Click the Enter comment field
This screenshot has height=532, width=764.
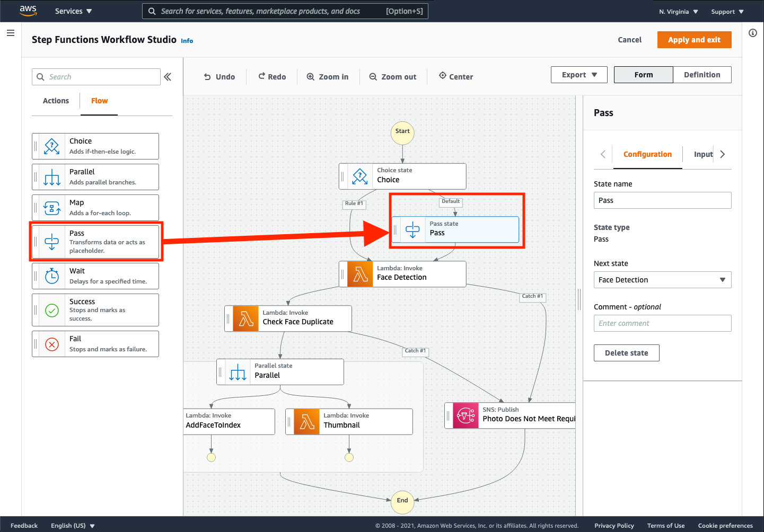pyautogui.click(x=662, y=323)
